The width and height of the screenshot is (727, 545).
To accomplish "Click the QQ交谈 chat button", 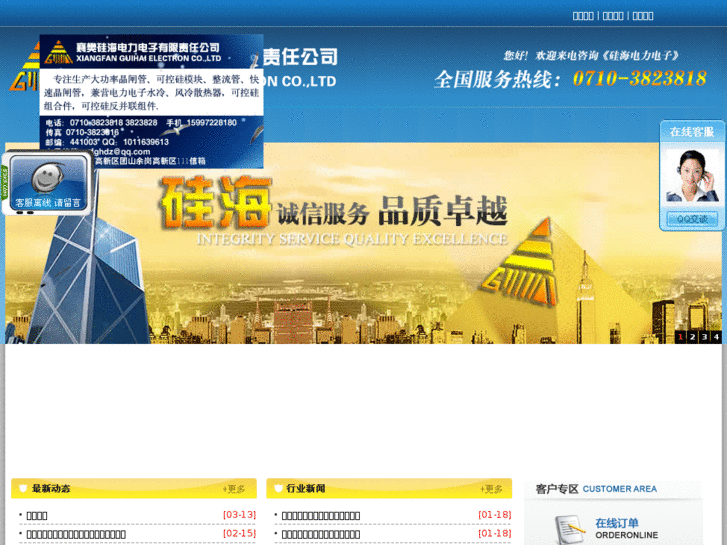I will (692, 218).
